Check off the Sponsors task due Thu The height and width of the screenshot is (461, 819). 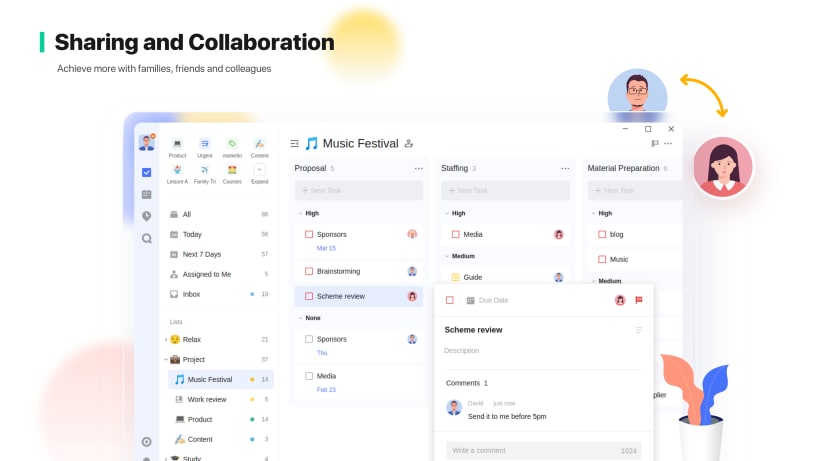pyautogui.click(x=309, y=339)
